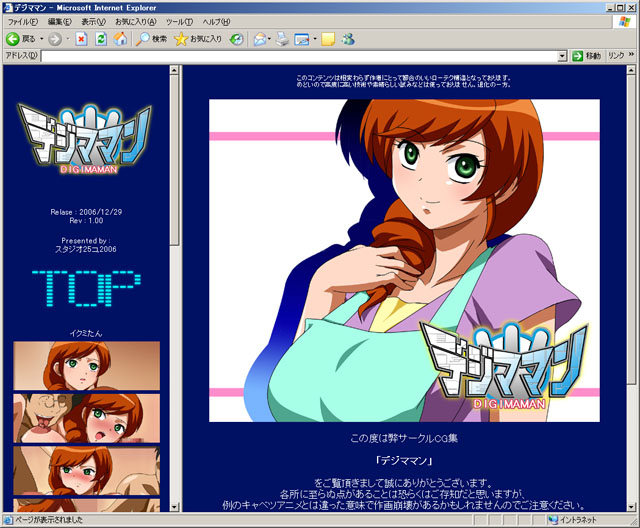This screenshot has height=528, width=640.
Task: Click the Relase : 2006/12/29 text
Action: coord(86,212)
